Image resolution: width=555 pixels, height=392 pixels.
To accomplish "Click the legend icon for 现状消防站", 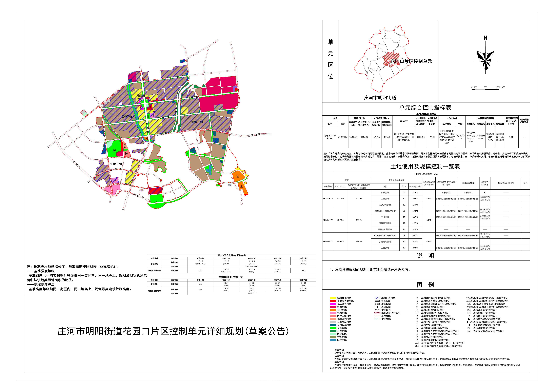I will tap(469, 328).
